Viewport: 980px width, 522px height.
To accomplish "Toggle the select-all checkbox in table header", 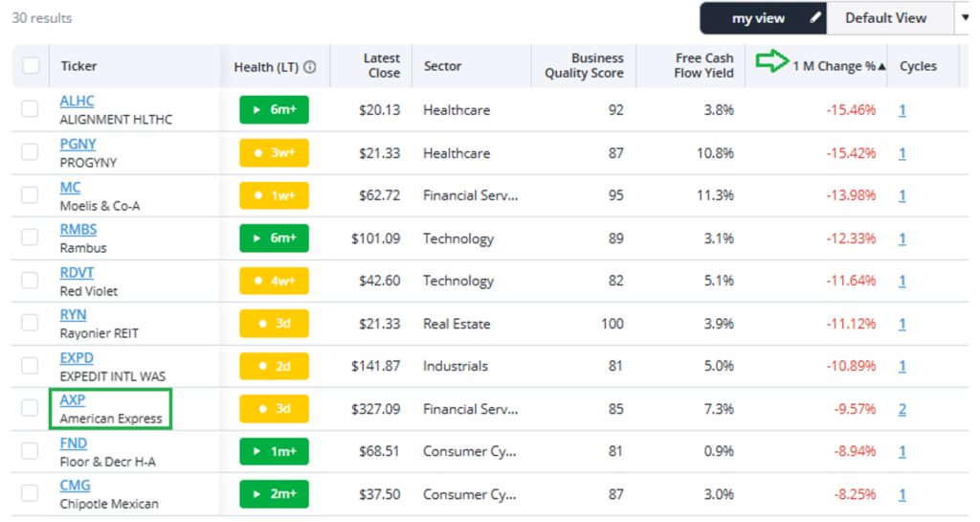I will (31, 66).
